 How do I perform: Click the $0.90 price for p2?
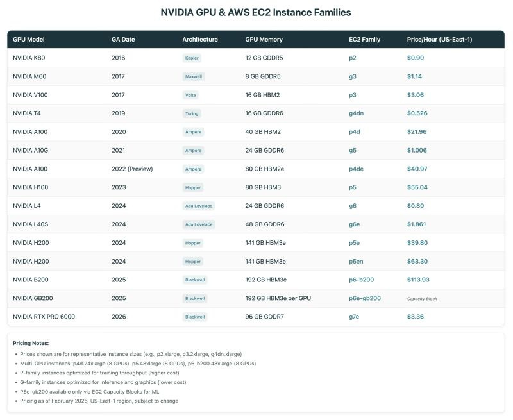coord(416,58)
